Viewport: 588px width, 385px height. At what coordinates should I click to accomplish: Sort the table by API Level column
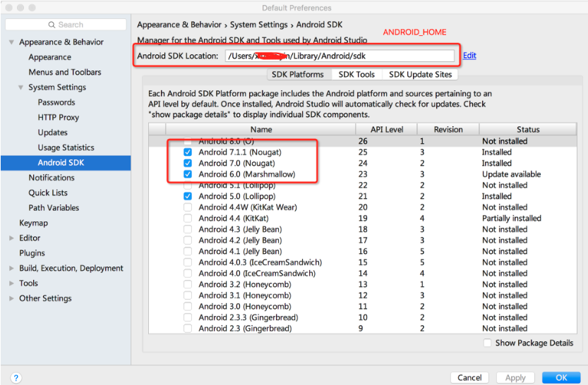[x=387, y=130]
